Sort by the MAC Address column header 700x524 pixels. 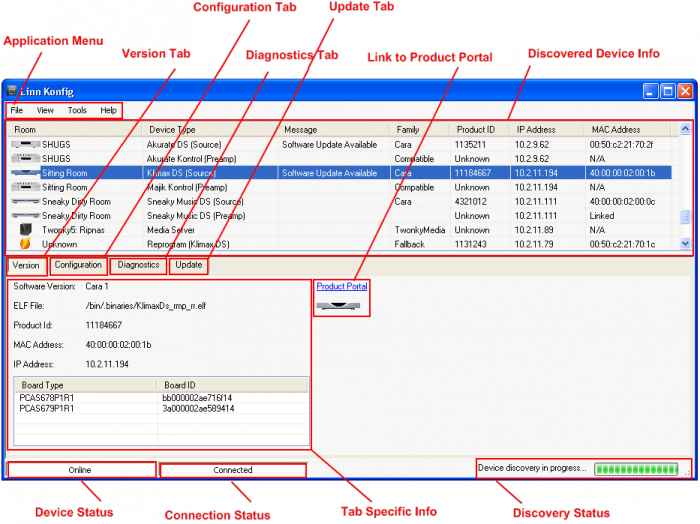point(627,130)
